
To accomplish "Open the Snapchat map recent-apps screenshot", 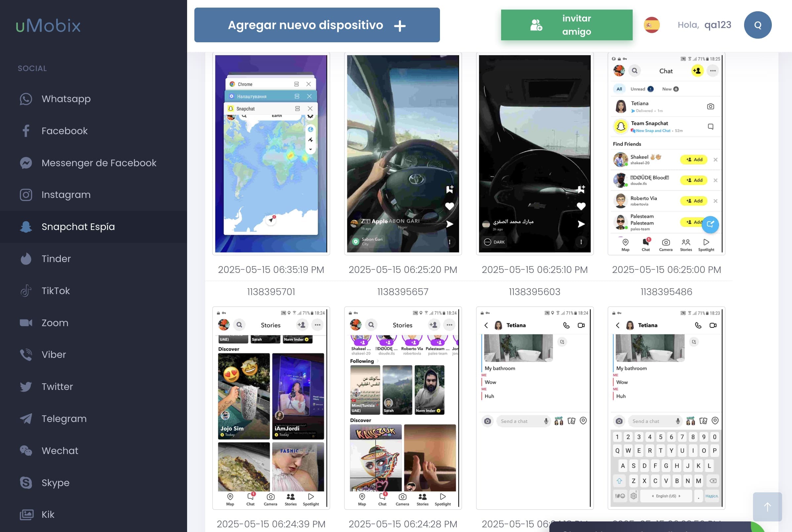I will (271, 154).
